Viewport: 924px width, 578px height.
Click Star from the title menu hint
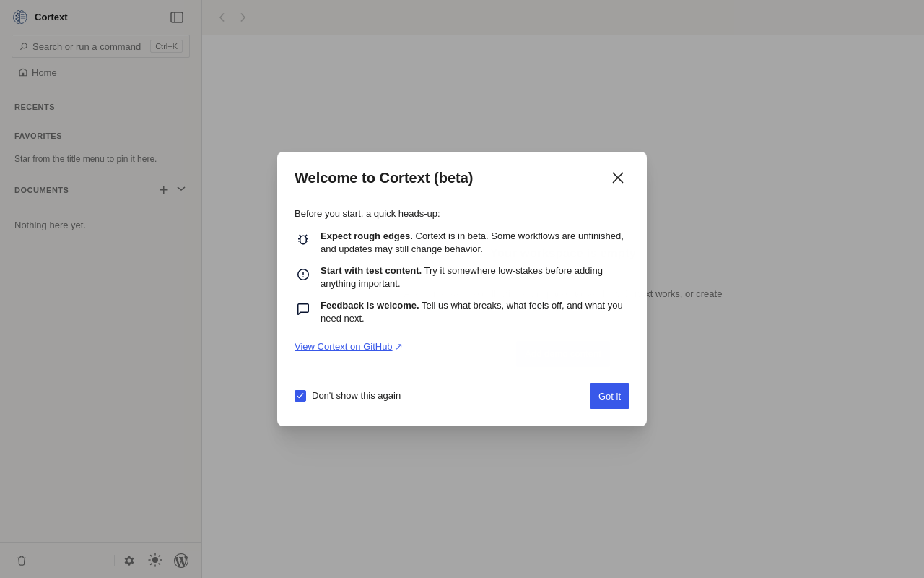[85, 159]
